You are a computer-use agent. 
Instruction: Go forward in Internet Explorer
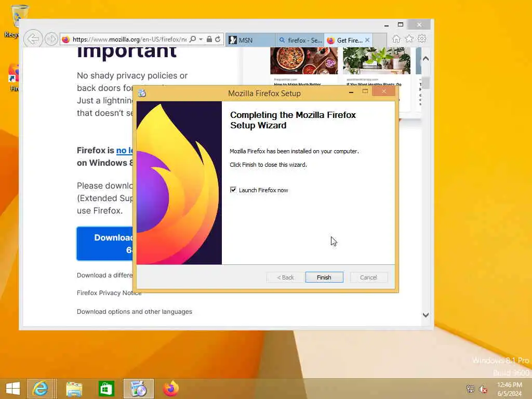(51, 39)
